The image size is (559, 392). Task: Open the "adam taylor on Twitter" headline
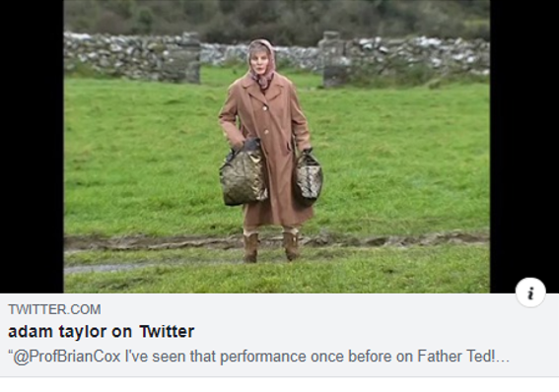click(102, 332)
